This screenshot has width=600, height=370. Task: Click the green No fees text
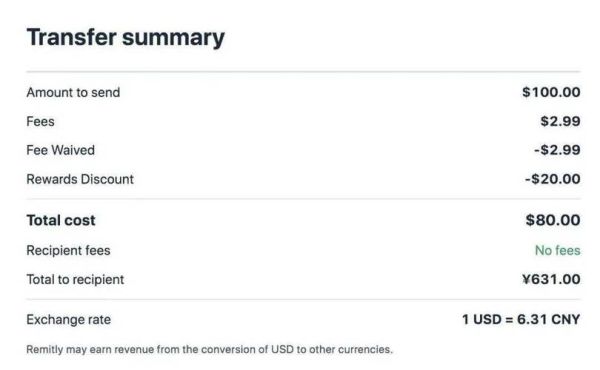coord(558,251)
